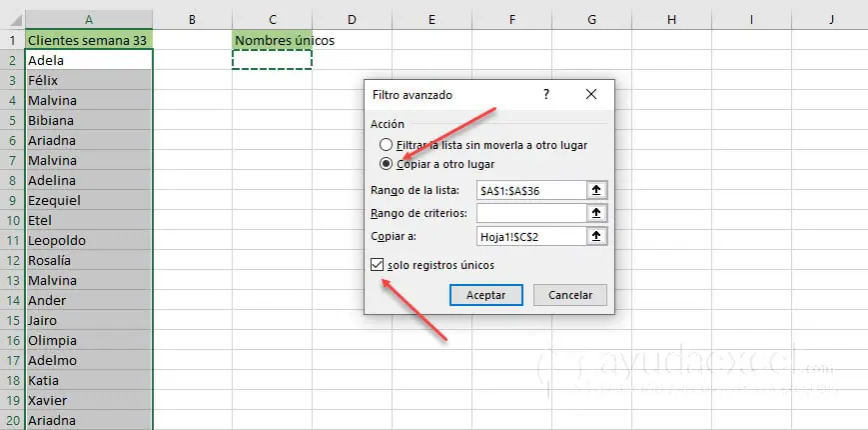Click cell A1 'Clientes semana 33'
868x430 pixels.
90,40
